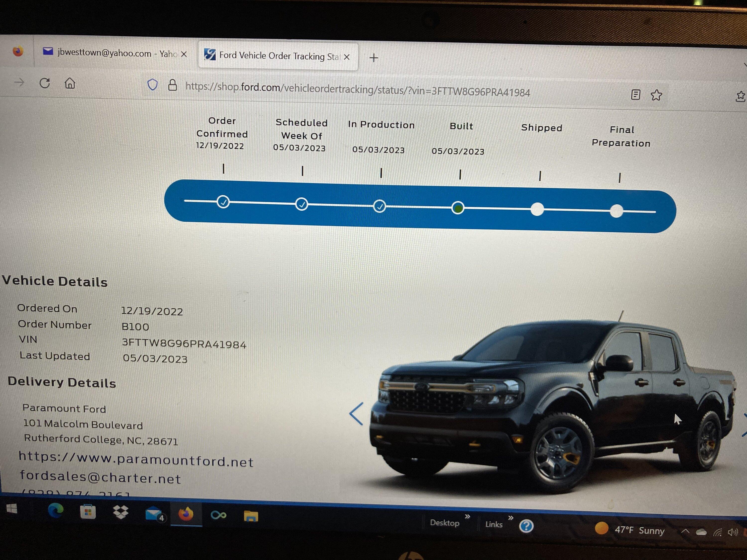Close the Yahoo Mail tab

pos(184,54)
